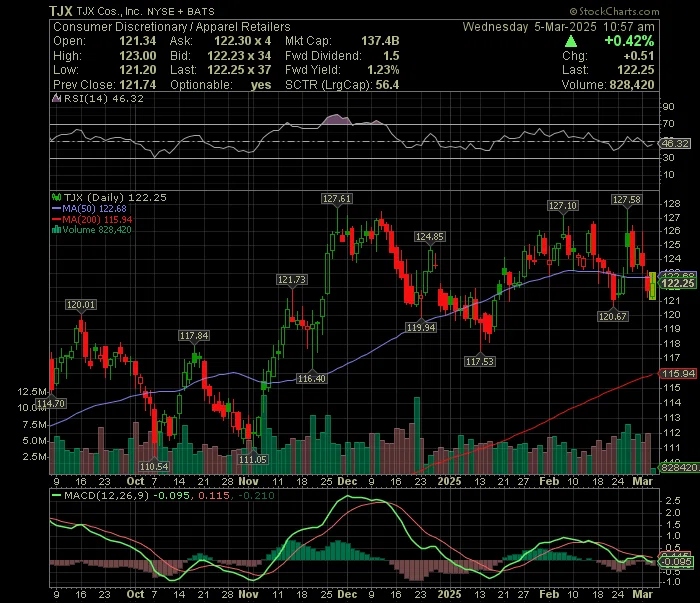Screen dimensions: 700x603
Task: Click the Volume bars legend icon
Action: coord(57,230)
